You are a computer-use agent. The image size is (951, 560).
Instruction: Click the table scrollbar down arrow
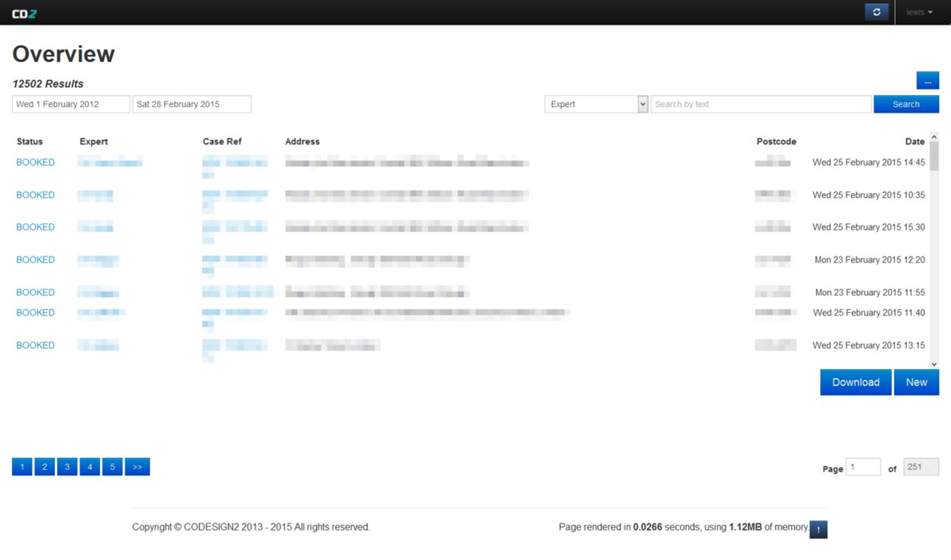tap(934, 364)
